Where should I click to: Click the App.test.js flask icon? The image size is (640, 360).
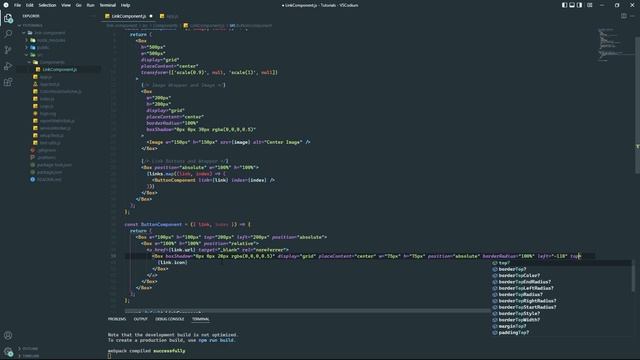tap(35, 84)
